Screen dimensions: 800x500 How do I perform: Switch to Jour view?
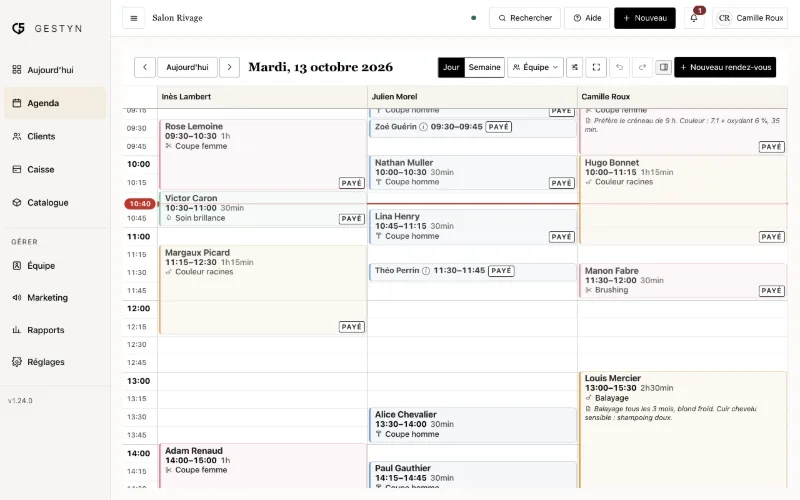(x=451, y=67)
